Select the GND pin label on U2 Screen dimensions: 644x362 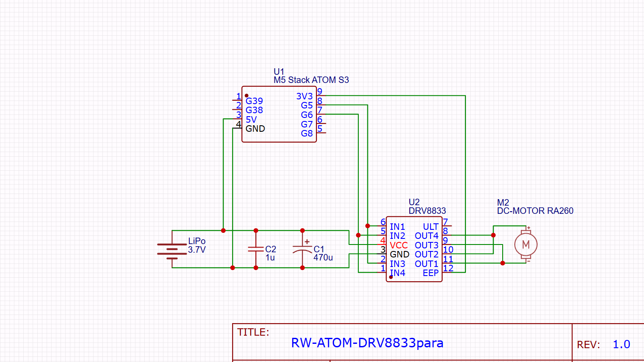click(399, 254)
